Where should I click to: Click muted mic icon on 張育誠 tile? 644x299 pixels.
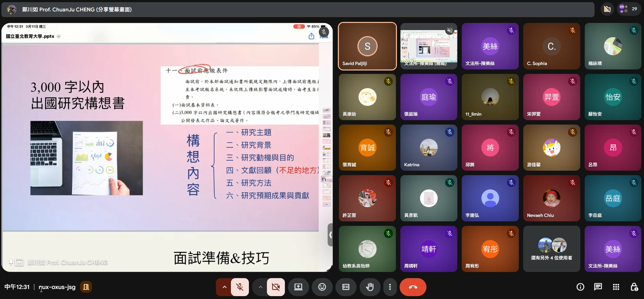[388, 132]
